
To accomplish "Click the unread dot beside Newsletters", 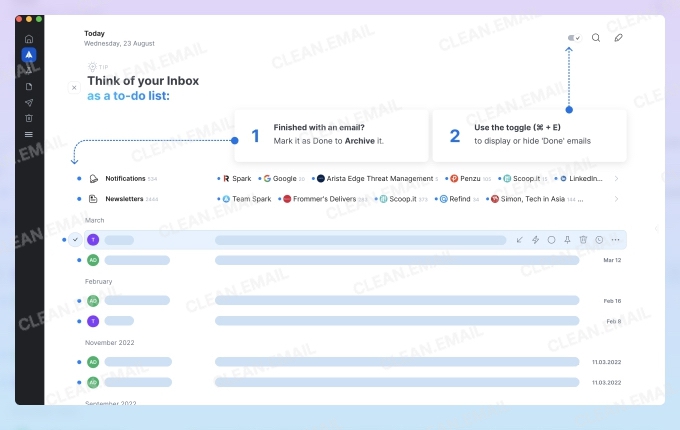I will tap(79, 199).
